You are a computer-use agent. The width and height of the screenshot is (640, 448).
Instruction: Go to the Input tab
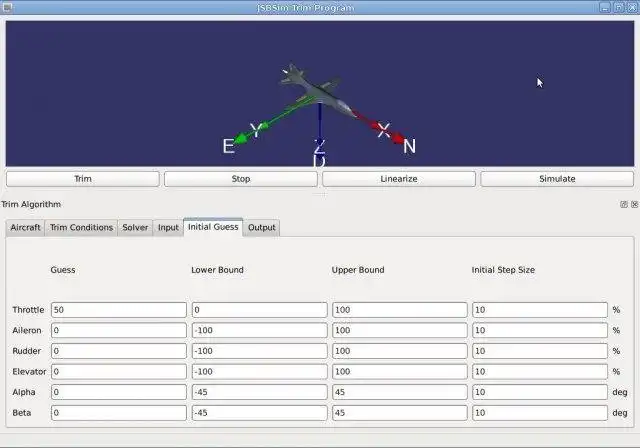(168, 228)
